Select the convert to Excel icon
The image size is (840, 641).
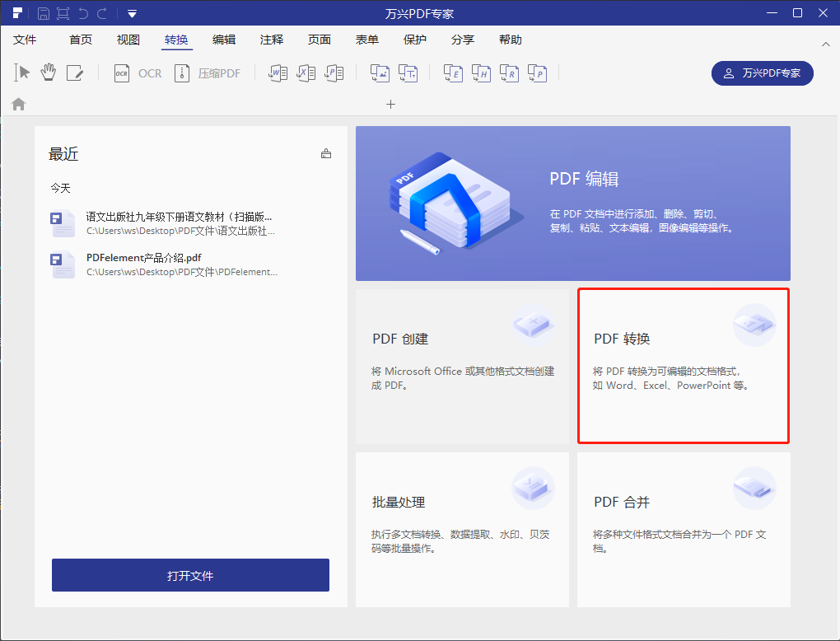pos(306,73)
